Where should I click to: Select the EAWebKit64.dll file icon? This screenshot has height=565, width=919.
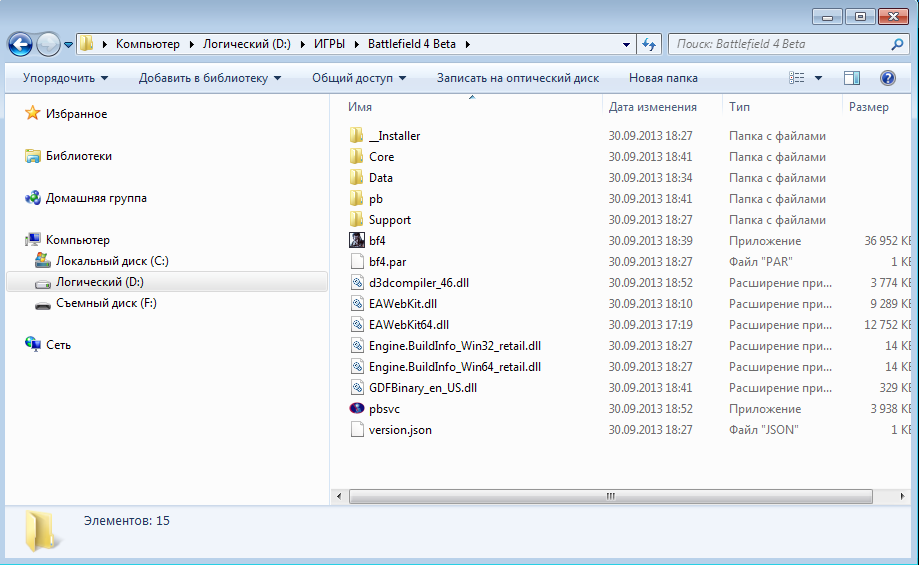pyautogui.click(x=356, y=325)
